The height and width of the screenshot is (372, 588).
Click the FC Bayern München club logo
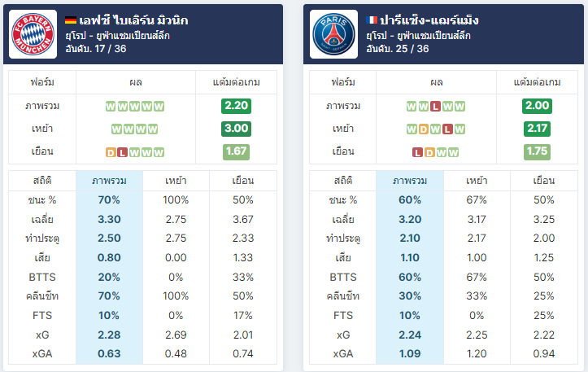click(x=33, y=34)
